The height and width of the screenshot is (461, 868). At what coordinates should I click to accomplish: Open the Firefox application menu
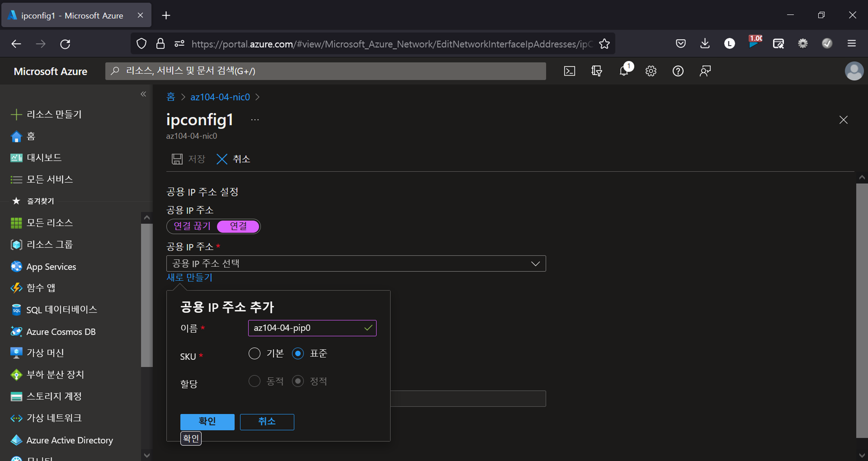[x=852, y=43]
